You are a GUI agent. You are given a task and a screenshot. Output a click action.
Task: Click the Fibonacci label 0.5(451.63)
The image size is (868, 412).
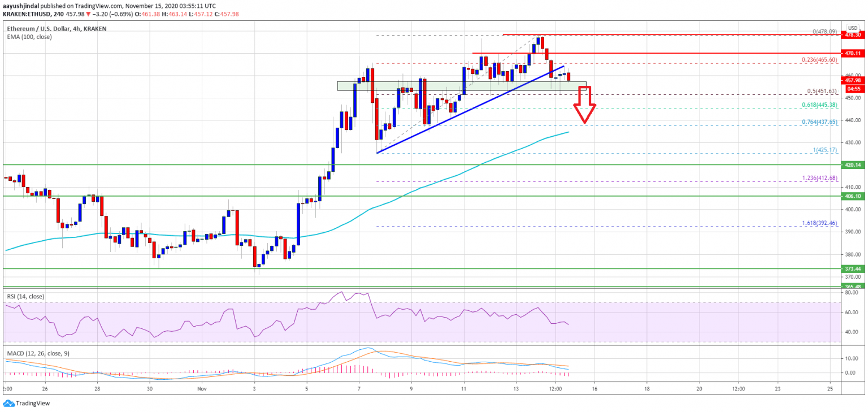point(823,90)
